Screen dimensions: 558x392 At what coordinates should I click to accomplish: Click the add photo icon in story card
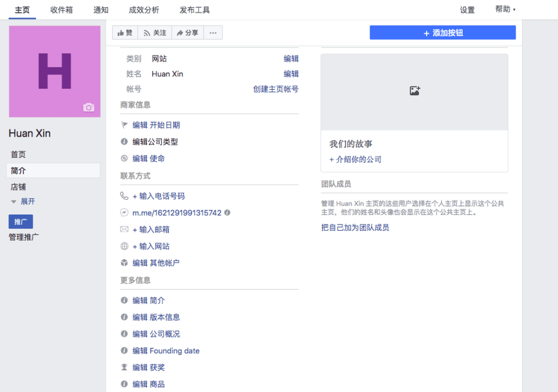[x=415, y=91]
